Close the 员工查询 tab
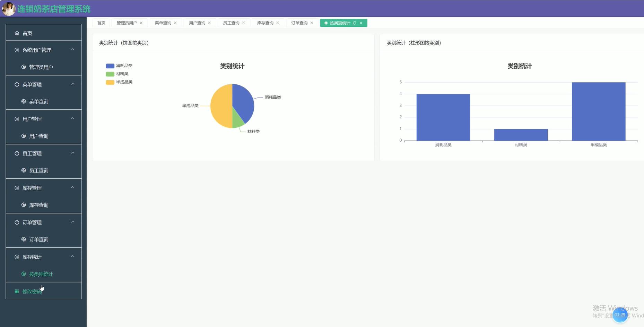 [244, 23]
